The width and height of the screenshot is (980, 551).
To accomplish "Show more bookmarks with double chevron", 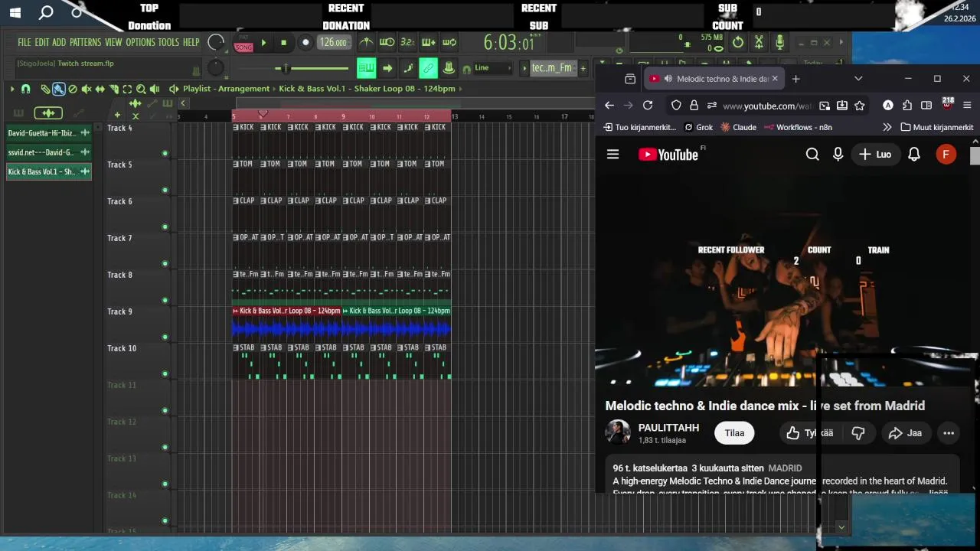I will tap(887, 127).
